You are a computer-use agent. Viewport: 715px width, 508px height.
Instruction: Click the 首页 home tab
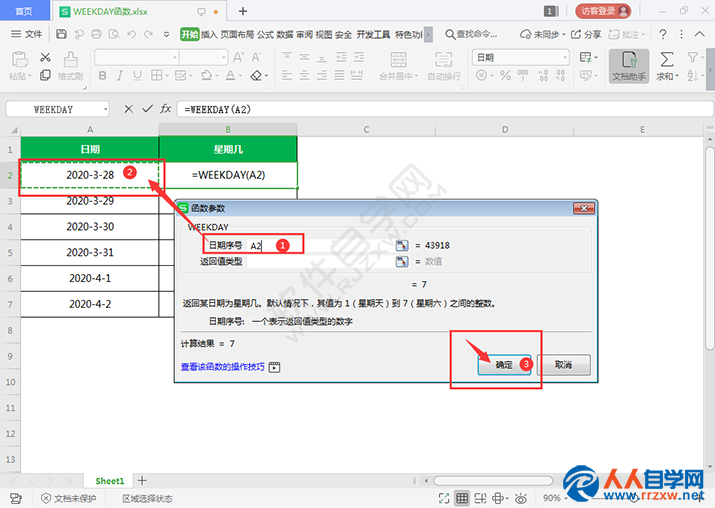pyautogui.click(x=24, y=11)
